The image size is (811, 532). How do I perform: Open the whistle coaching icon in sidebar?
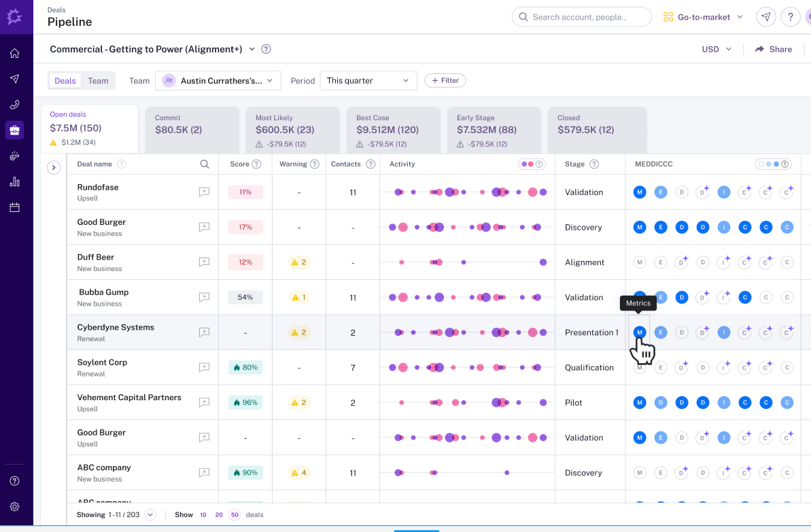click(15, 156)
